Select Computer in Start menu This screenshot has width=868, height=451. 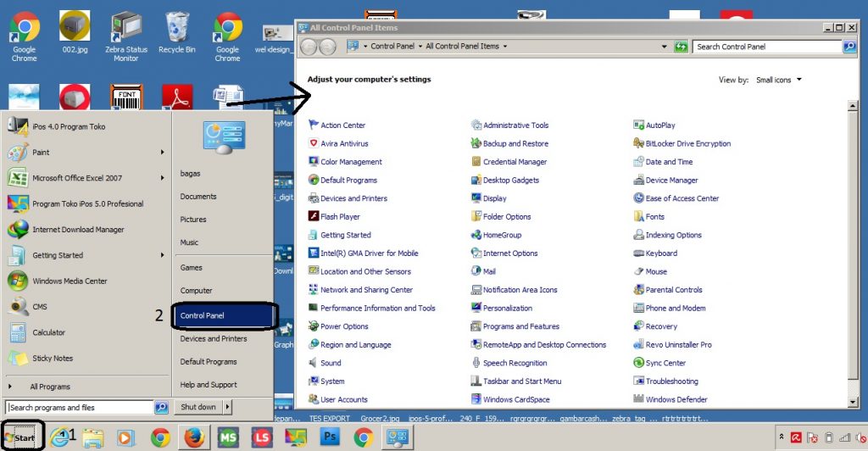click(196, 290)
